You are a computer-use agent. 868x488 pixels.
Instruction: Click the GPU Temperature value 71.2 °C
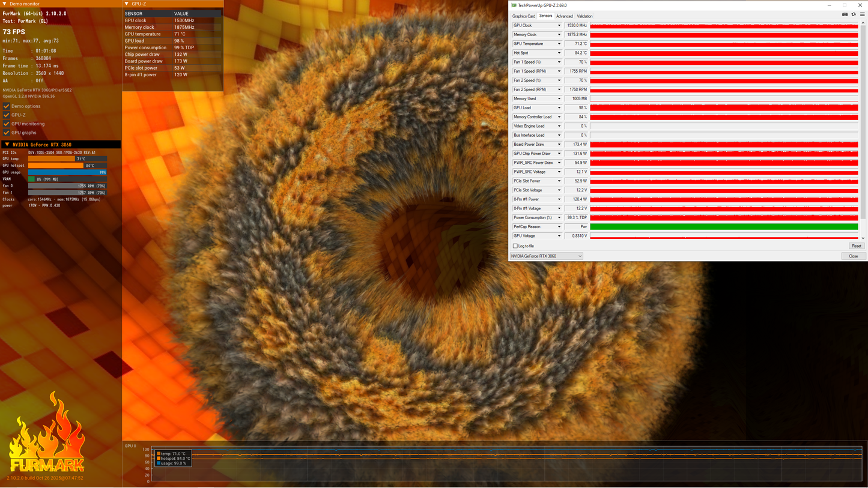(576, 44)
